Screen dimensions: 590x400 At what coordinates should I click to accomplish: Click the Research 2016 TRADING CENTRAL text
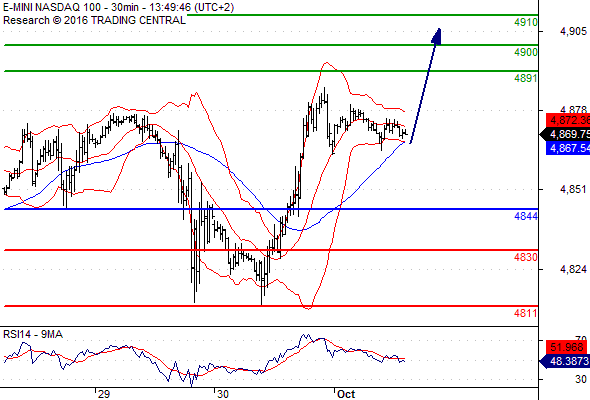94,20
